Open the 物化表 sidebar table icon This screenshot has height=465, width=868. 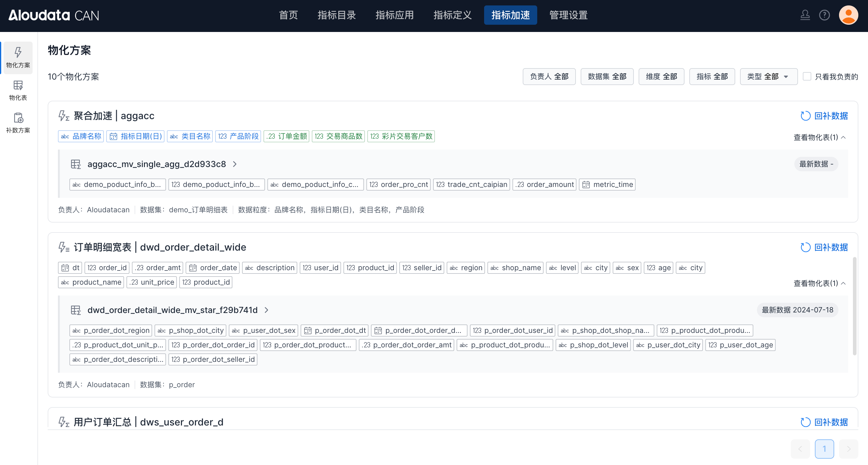18,85
